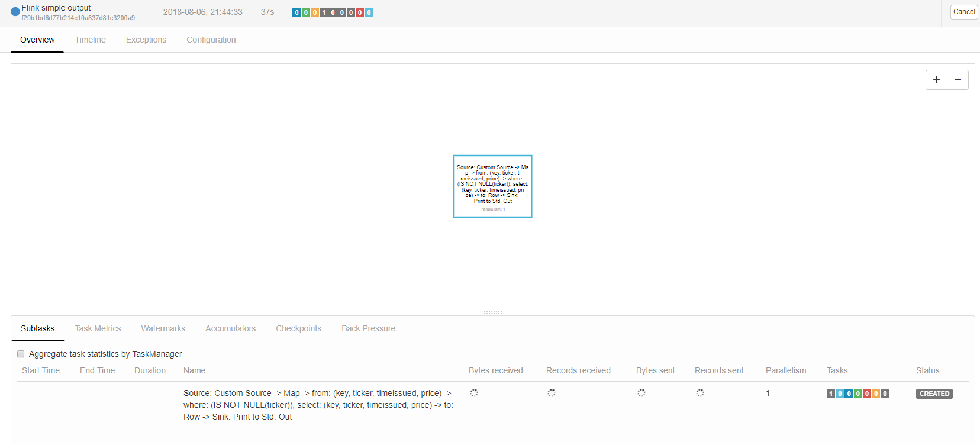Image resolution: width=980 pixels, height=445 pixels.
Task: View the Watermarks tab
Action: click(163, 328)
